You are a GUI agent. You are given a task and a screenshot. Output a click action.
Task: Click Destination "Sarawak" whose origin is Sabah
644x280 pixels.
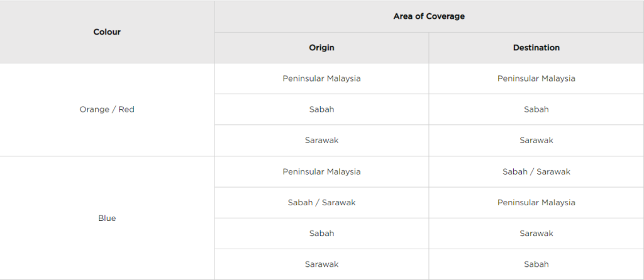pos(536,234)
